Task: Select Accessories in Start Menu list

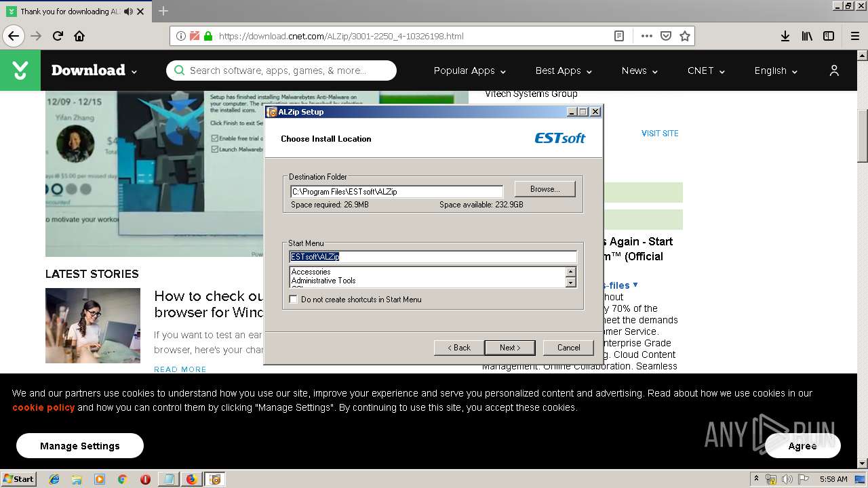Action: coord(311,272)
